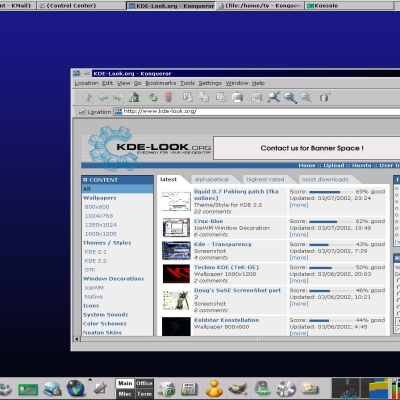
Task: Switch to the Office virtual desktop
Action: pos(144,383)
